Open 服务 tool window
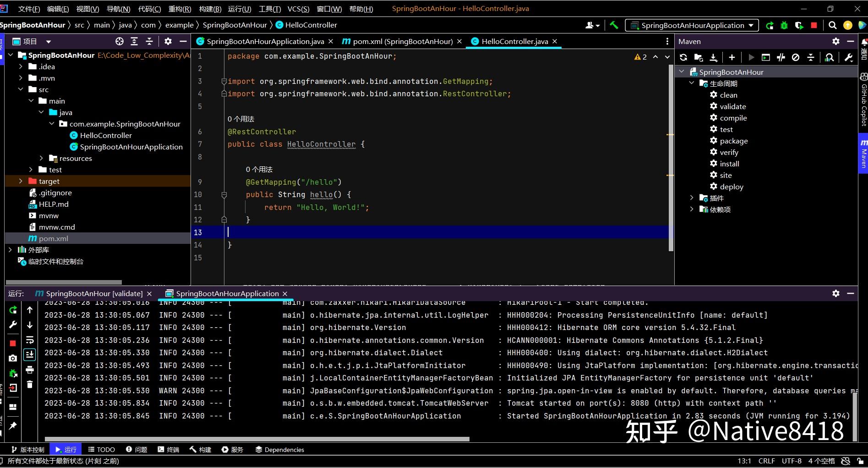The image size is (868, 468). click(x=232, y=450)
